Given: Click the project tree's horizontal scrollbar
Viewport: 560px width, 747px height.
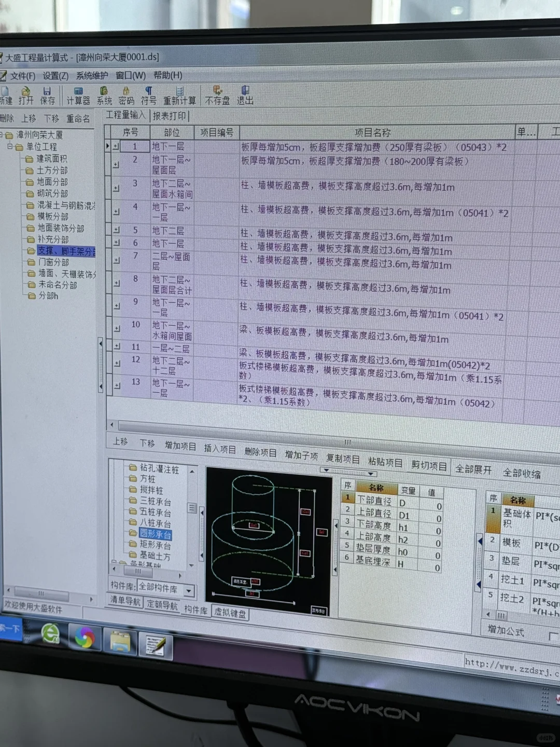Looking at the screenshot, I should pos(49,594).
